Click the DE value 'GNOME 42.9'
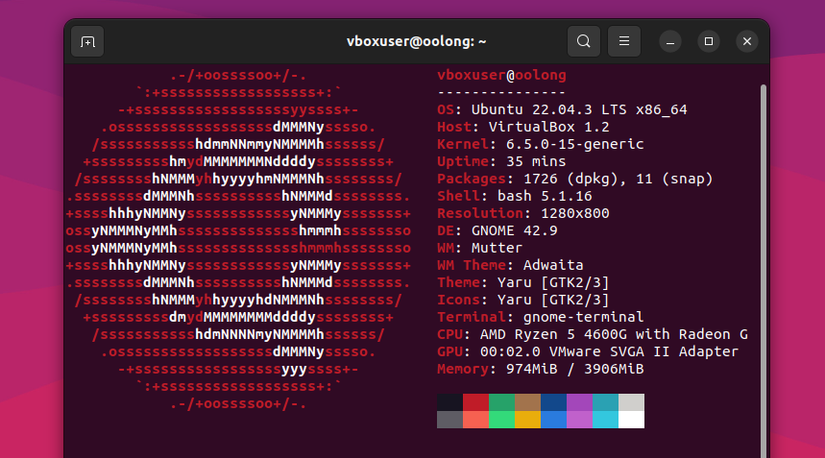This screenshot has width=825, height=458. [x=515, y=231]
